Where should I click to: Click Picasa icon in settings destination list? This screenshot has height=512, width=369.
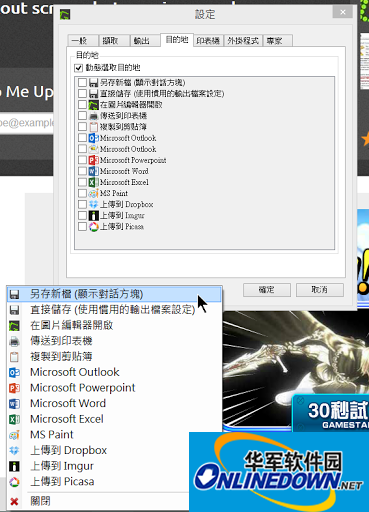click(x=94, y=227)
